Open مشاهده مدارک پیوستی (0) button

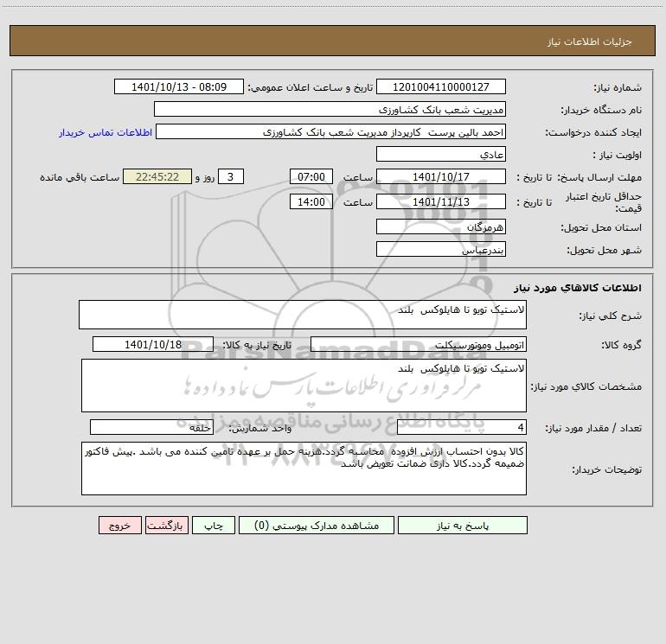coord(317,525)
